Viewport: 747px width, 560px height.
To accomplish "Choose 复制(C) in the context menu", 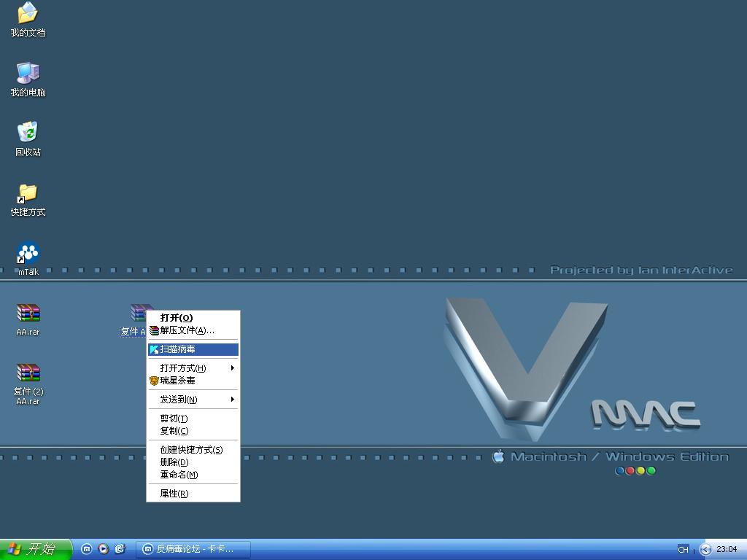I will click(x=193, y=430).
